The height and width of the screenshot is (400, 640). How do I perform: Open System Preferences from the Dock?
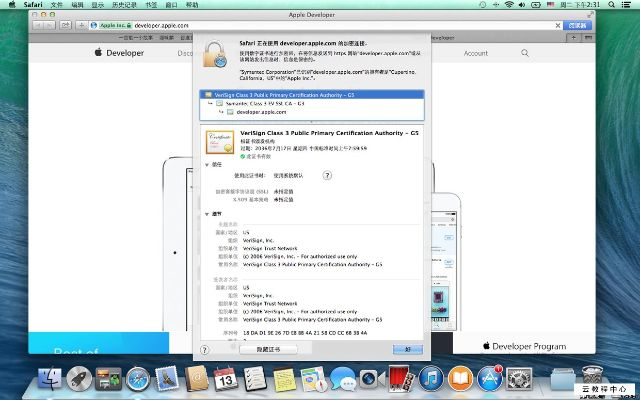coord(519,378)
